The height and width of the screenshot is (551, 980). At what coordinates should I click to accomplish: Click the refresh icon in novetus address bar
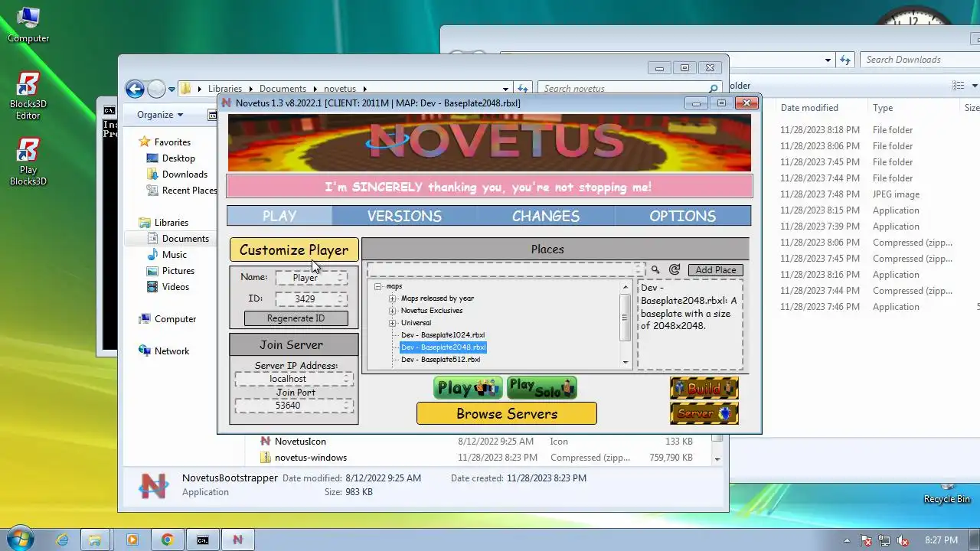[523, 89]
